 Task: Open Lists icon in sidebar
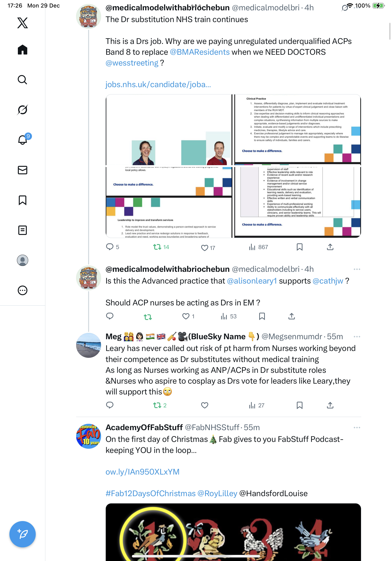tap(23, 230)
